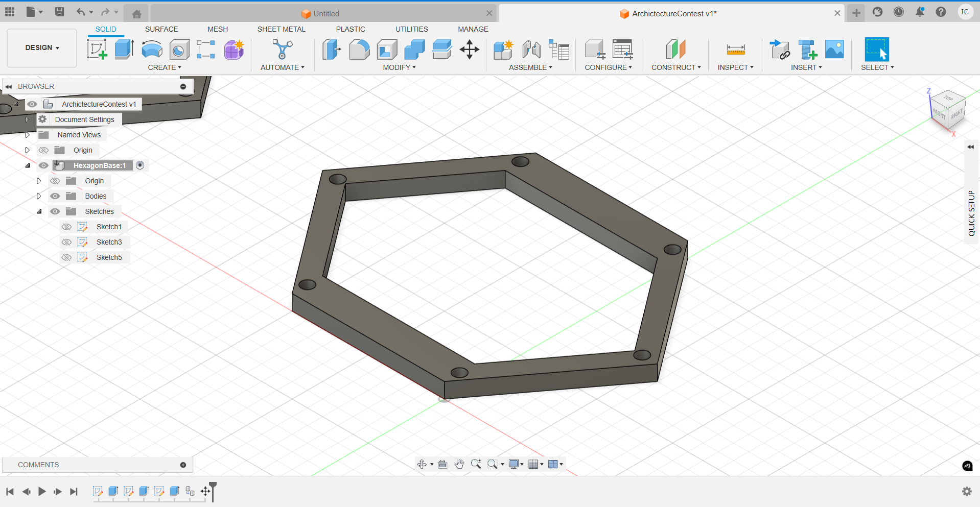Select the Offset Plane construct tool
Image resolution: width=980 pixels, height=507 pixels.
[675, 50]
